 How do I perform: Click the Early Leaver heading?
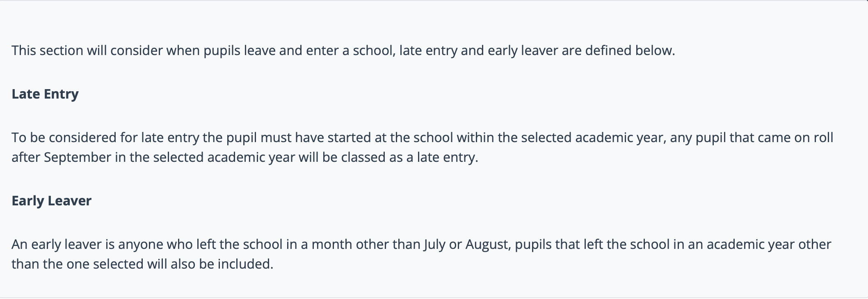(x=51, y=201)
